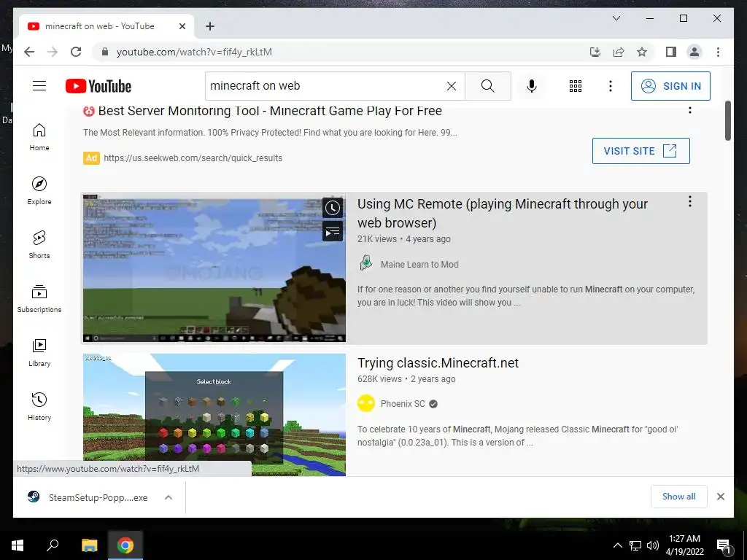Open MC Remote video three-dot menu
747x560 pixels.
(x=689, y=201)
